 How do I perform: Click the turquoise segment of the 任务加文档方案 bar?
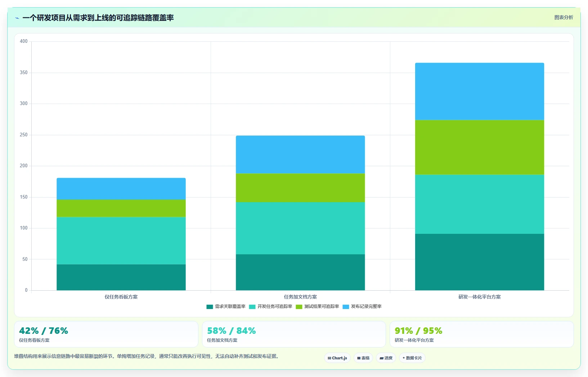pyautogui.click(x=300, y=228)
